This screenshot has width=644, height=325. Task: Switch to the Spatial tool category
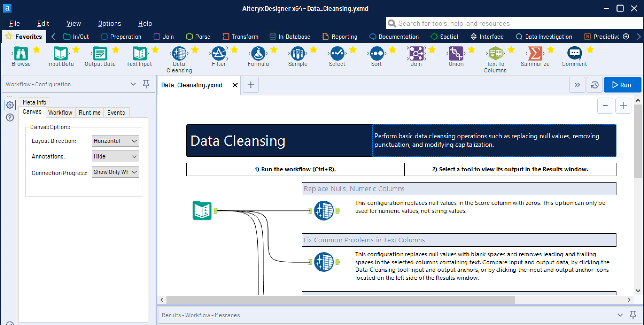point(444,37)
